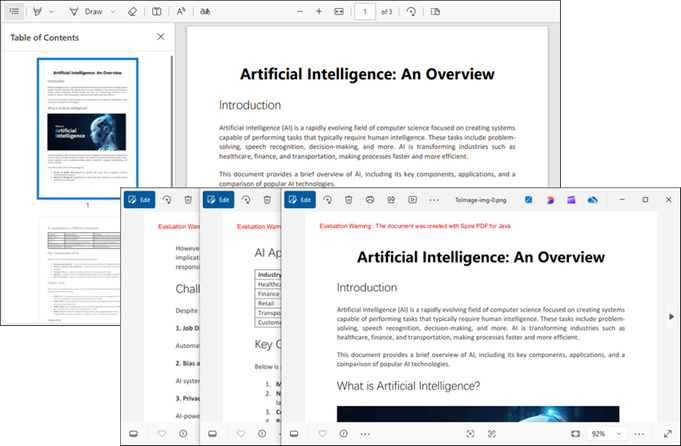
Task: Delete image in the leftmost Photos window
Action: point(188,200)
